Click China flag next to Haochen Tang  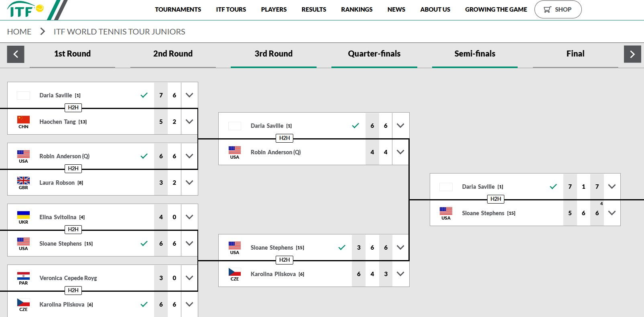coord(23,119)
